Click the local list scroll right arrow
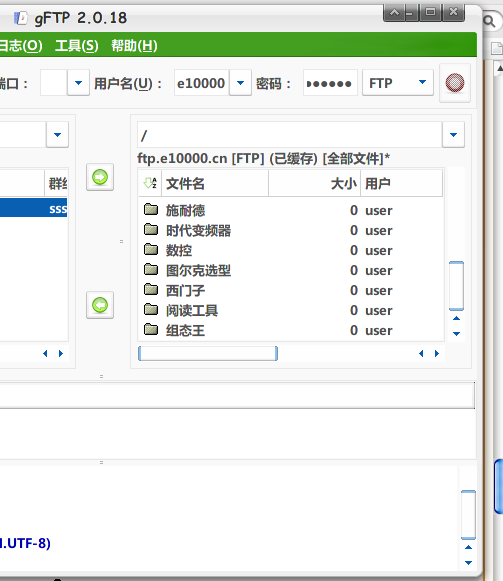503x581 pixels. (x=61, y=353)
